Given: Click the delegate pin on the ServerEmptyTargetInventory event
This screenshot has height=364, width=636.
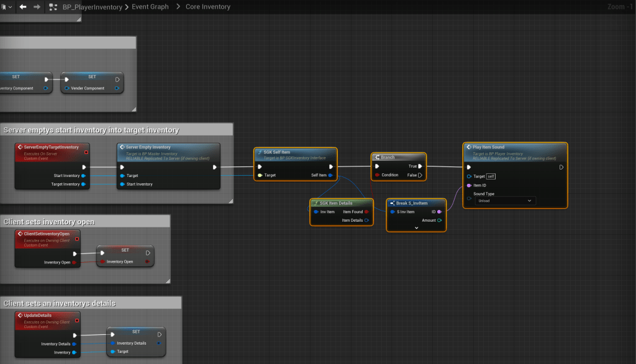Looking at the screenshot, I should tap(86, 152).
